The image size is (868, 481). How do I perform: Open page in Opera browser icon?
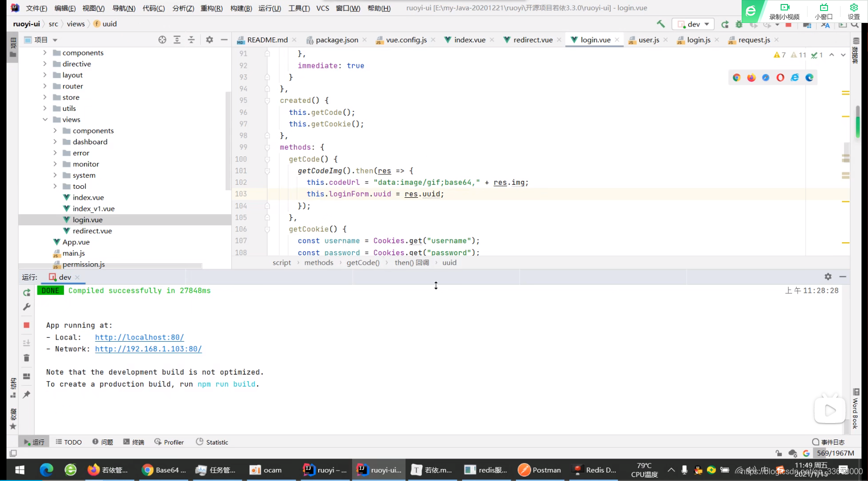click(x=780, y=77)
